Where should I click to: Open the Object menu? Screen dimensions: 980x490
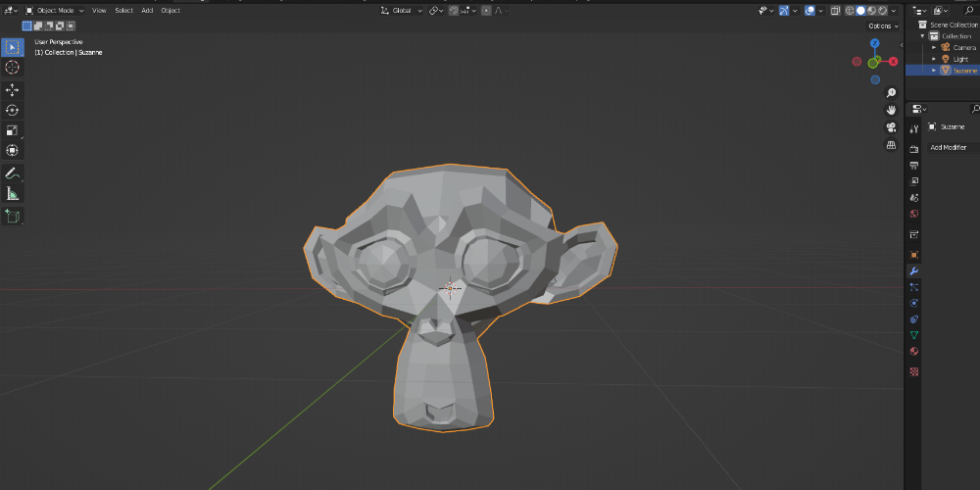pyautogui.click(x=171, y=11)
